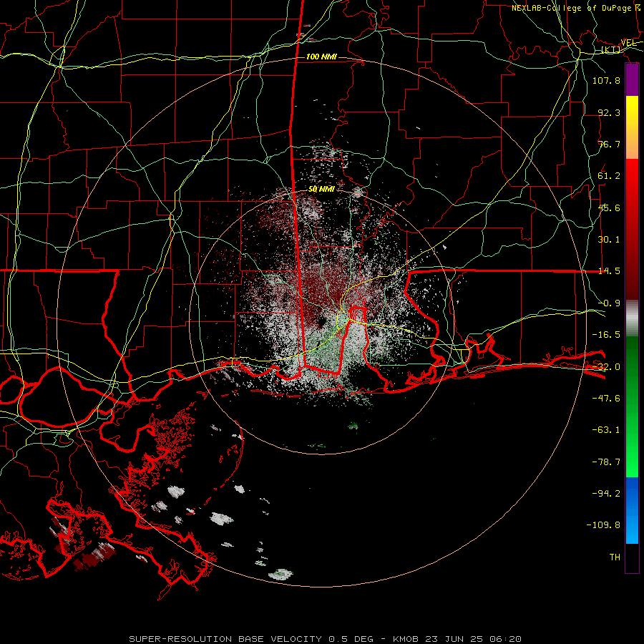
Task: Select the 107.8 velocity scale value
Action: 606,80
